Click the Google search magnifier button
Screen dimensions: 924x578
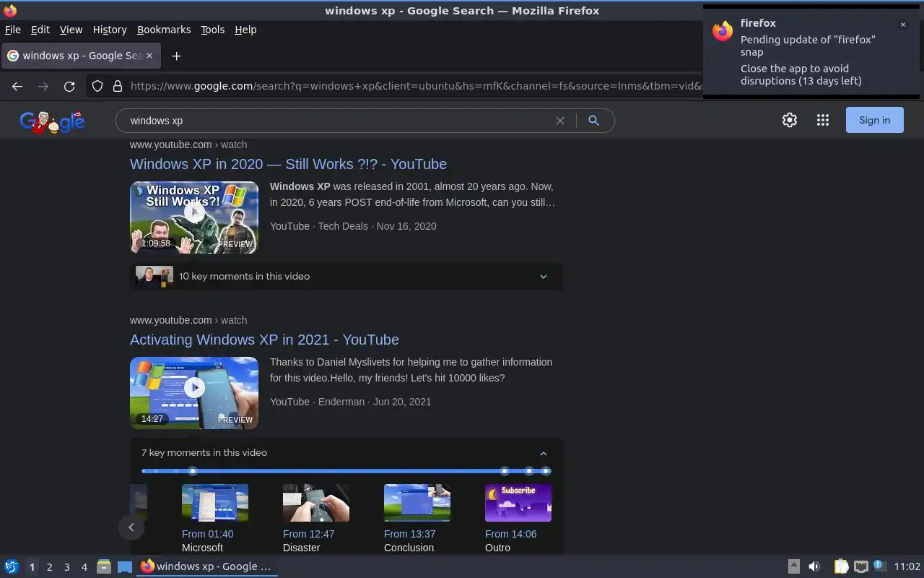(x=593, y=121)
